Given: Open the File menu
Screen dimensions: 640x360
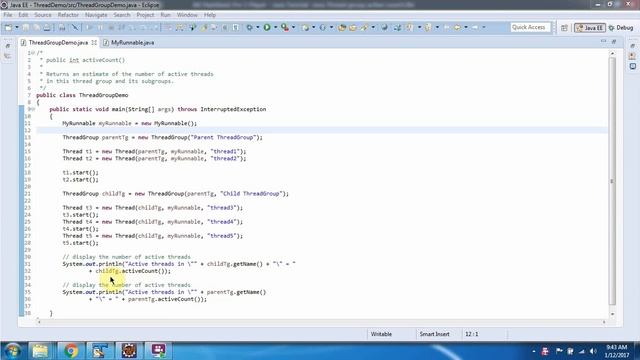Looking at the screenshot, I should pos(8,15).
